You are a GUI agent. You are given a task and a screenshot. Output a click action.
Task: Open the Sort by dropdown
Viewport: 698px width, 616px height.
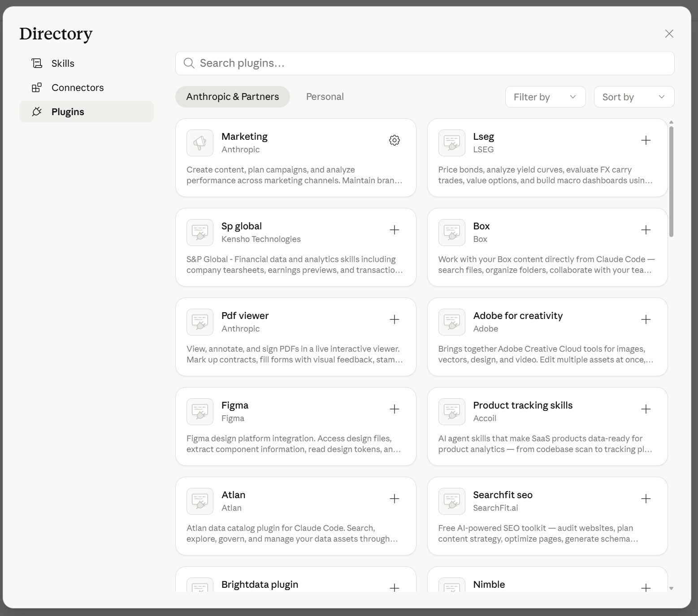pos(634,97)
